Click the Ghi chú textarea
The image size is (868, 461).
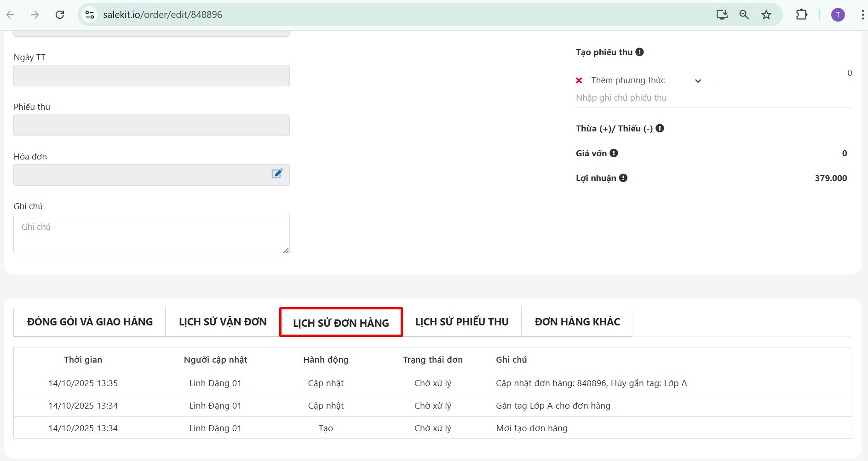[151, 233]
